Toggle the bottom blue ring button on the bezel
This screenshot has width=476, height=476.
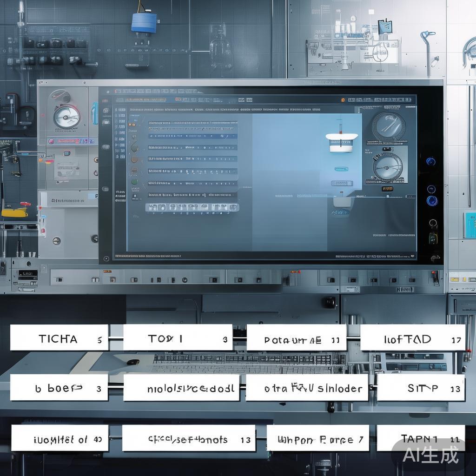(x=432, y=201)
